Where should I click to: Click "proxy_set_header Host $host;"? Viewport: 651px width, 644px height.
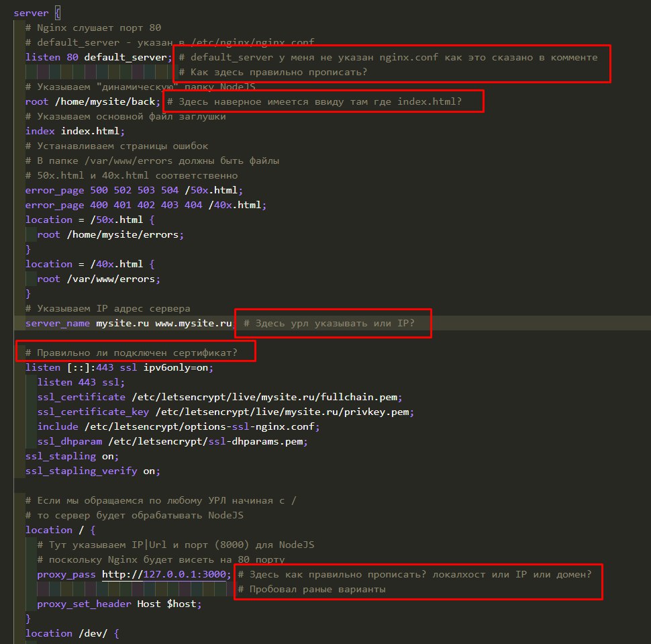click(x=119, y=604)
